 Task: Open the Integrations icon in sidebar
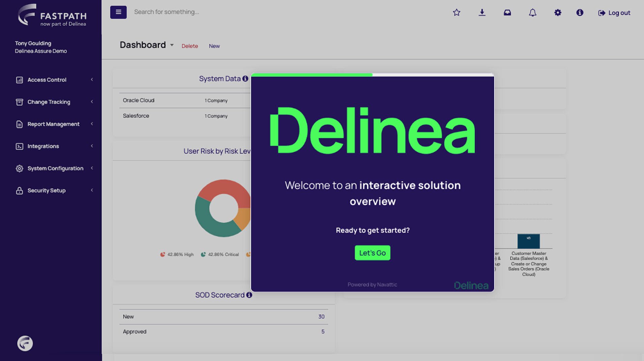point(19,146)
